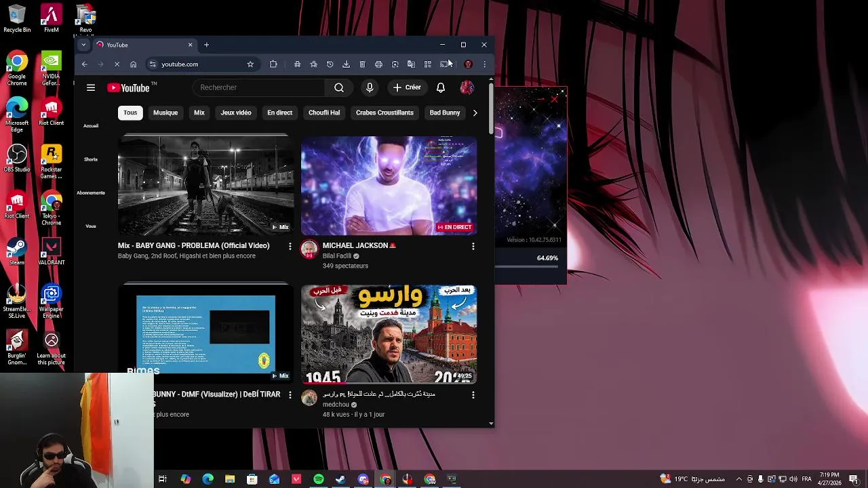The height and width of the screenshot is (488, 868).
Task: Select the Choufli Hal filter chip
Action: pyautogui.click(x=324, y=113)
